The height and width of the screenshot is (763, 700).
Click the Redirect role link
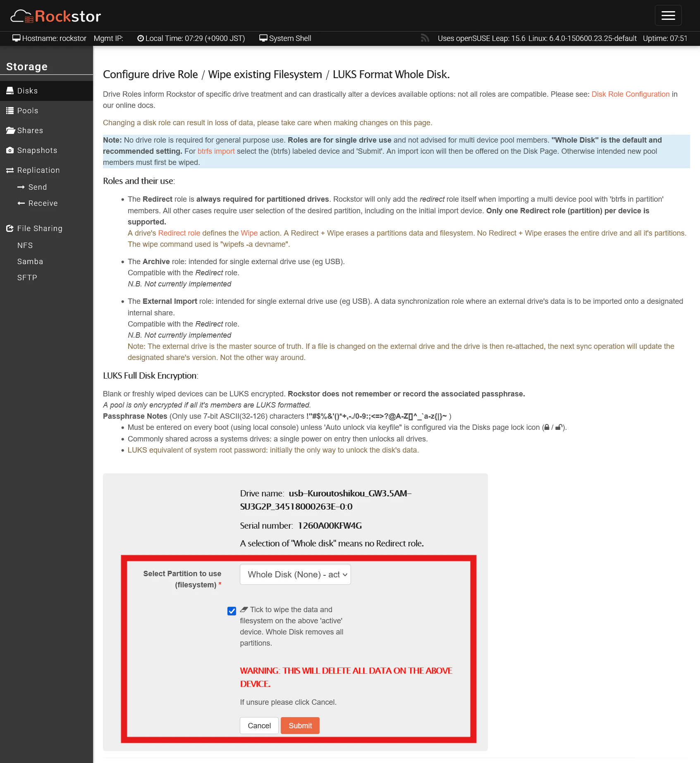coord(179,233)
